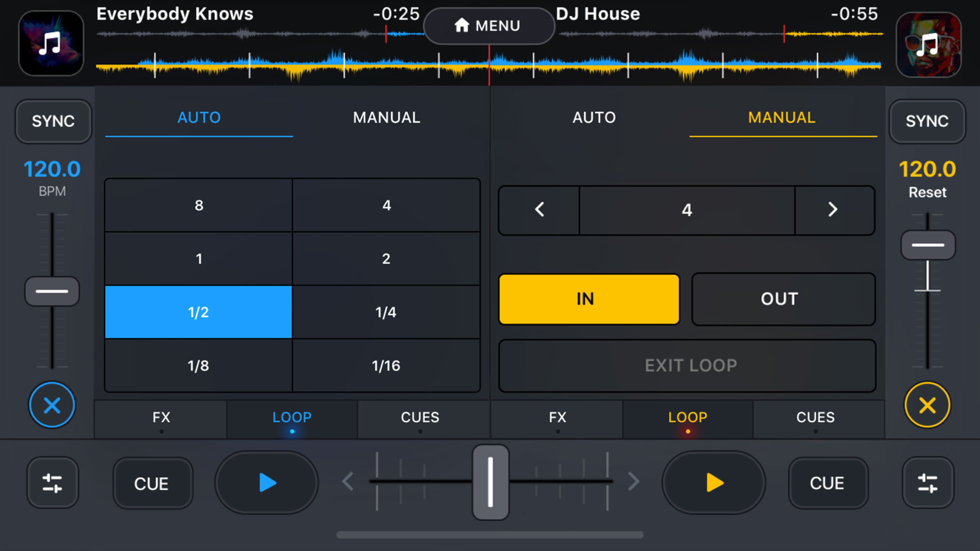Click the right deck 120.0 tempo value
This screenshot has height=551, width=980.
tap(928, 169)
